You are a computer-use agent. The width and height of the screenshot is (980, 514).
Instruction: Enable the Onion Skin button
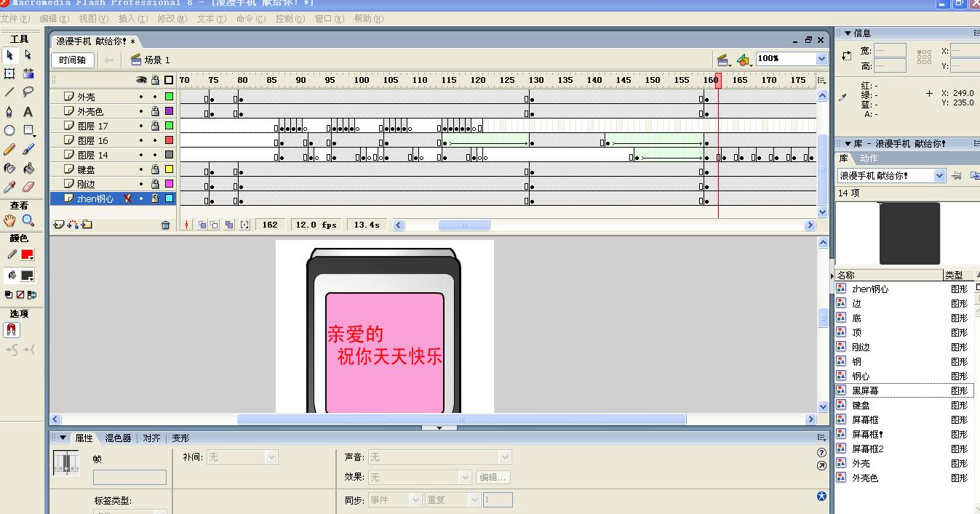click(202, 225)
